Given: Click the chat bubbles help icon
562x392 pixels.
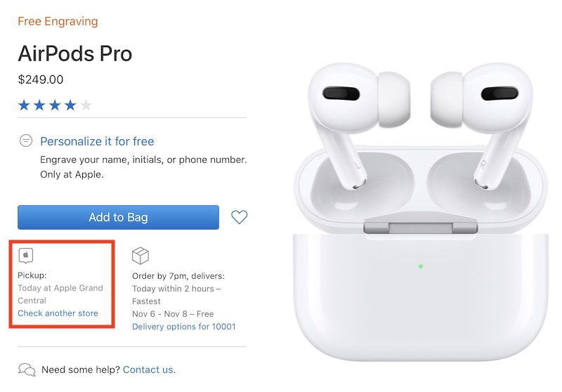Looking at the screenshot, I should coord(27,370).
